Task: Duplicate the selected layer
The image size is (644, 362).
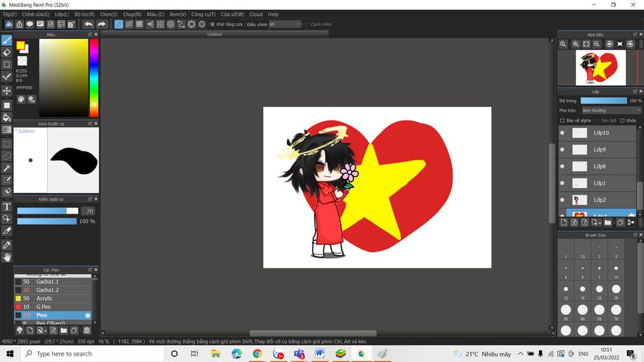Action: [620, 222]
